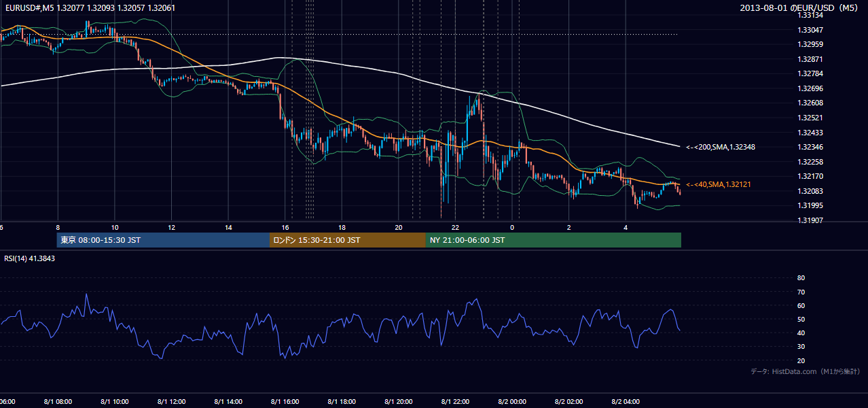Image resolution: width=868 pixels, height=408 pixels.
Task: Click price axis label 1.32433
Action: click(x=810, y=133)
